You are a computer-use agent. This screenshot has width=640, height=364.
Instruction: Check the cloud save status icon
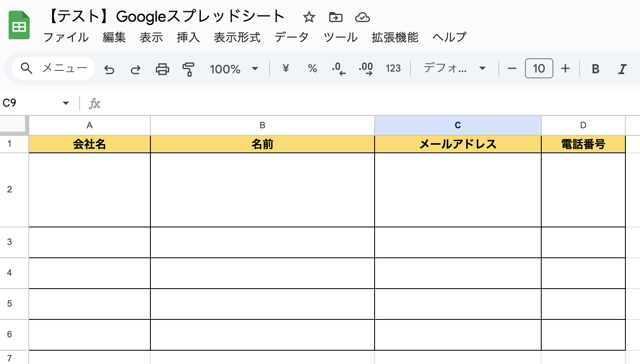(x=362, y=17)
